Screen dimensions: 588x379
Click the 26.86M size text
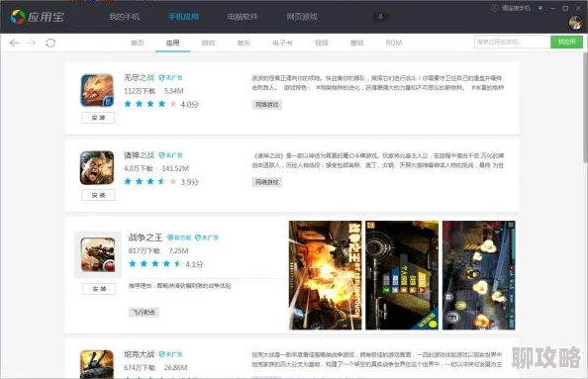pyautogui.click(x=176, y=368)
